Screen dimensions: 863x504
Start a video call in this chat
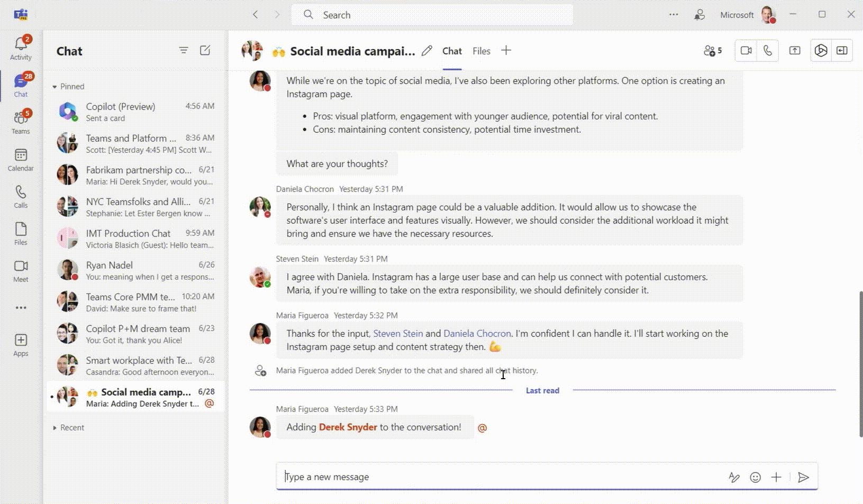coord(747,51)
